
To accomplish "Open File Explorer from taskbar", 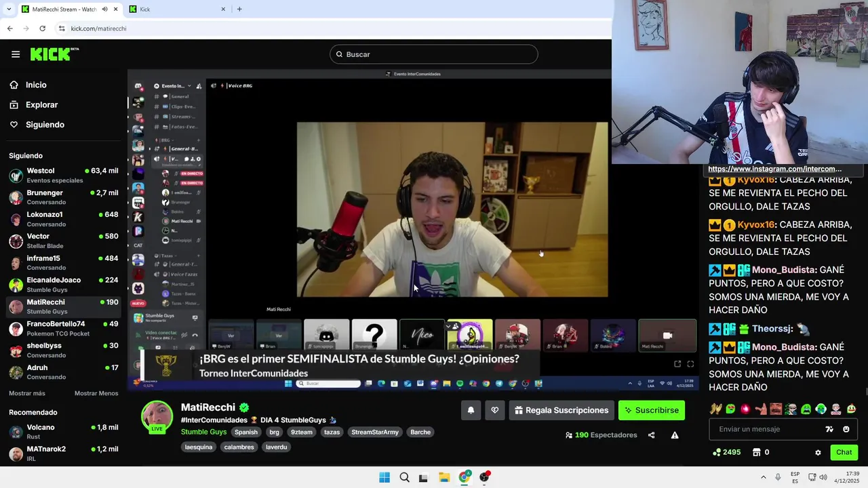I will point(444,477).
